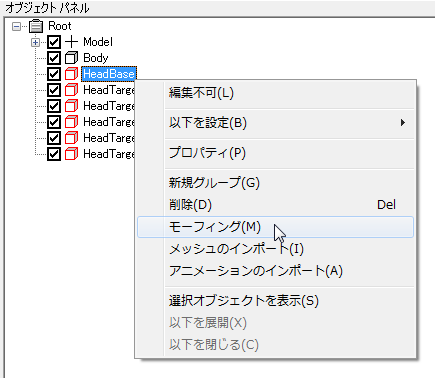Viewport: 435px width, 378px height.
Task: Click the Model crosshair icon
Action: click(x=71, y=42)
